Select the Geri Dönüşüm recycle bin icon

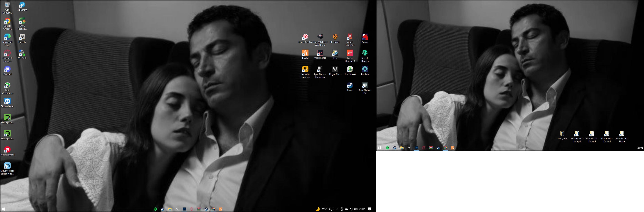coord(7,8)
